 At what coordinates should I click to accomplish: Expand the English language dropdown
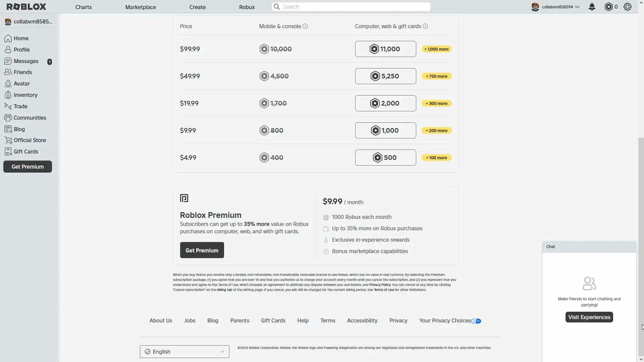(x=184, y=352)
